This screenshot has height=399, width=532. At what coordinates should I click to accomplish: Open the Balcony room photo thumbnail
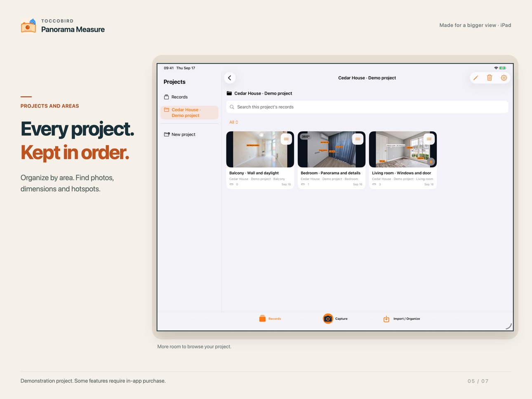pyautogui.click(x=260, y=150)
